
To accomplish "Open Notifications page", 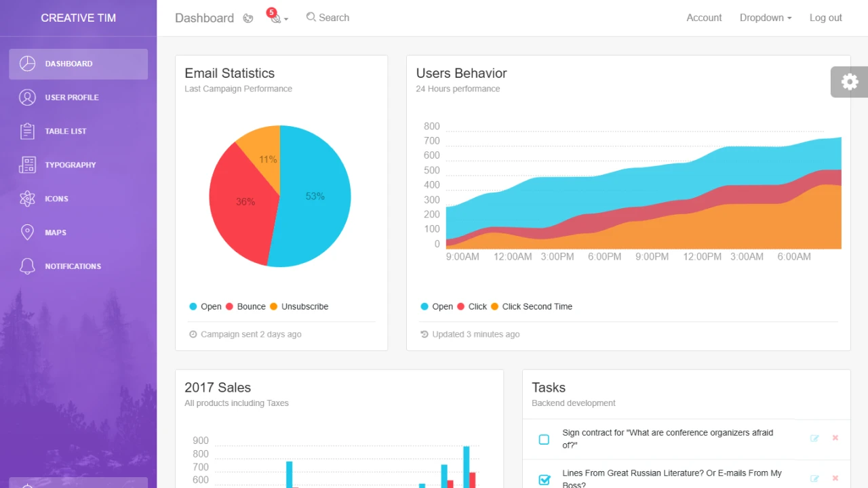I will point(78,266).
